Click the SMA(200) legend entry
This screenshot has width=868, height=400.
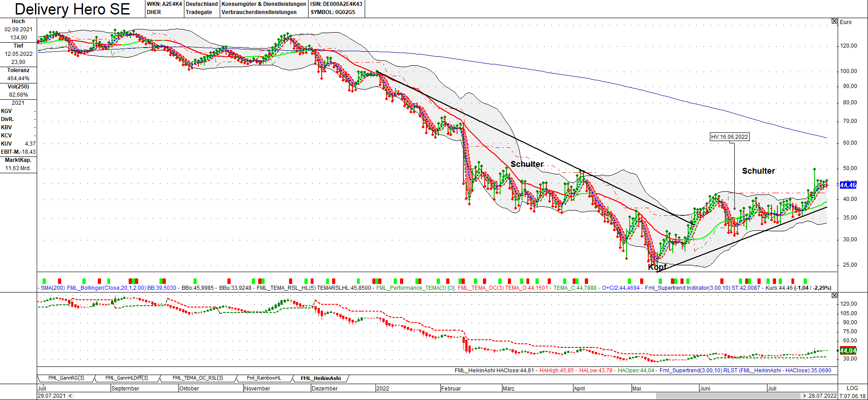pyautogui.click(x=53, y=288)
